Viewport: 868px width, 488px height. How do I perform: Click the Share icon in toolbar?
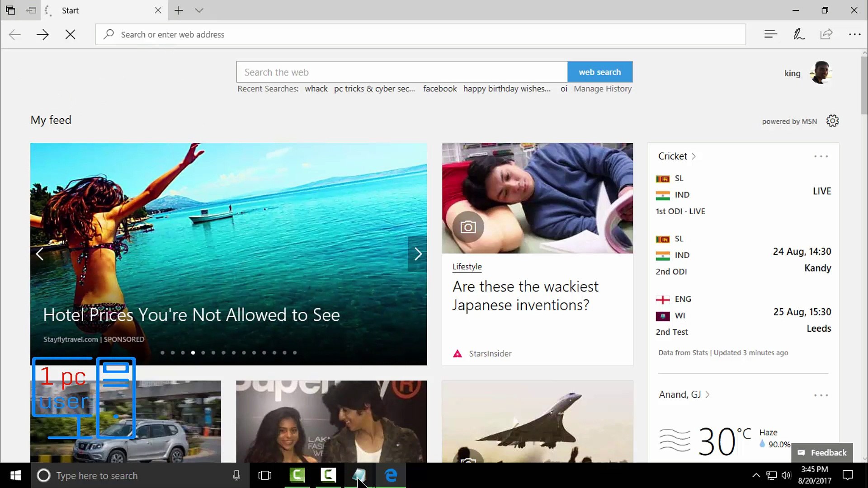click(826, 34)
